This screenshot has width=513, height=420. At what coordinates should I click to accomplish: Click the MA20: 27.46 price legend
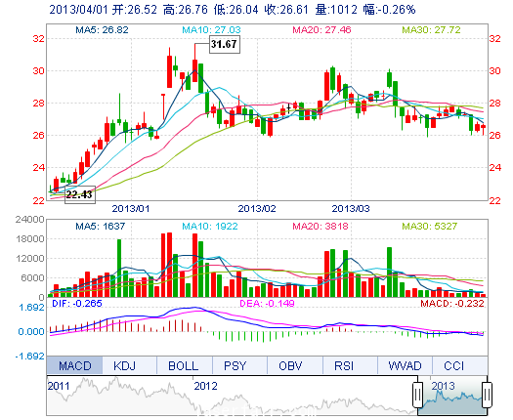pos(321,30)
